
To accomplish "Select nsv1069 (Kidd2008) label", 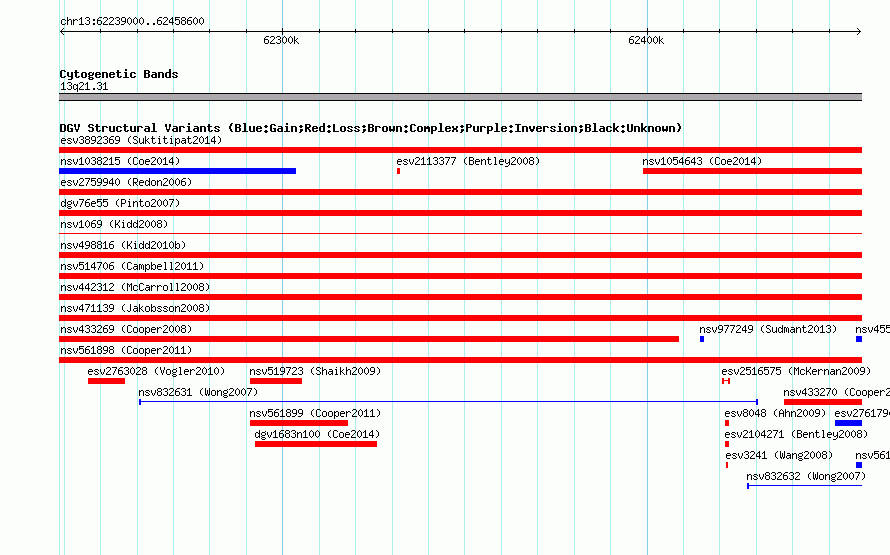I will (114, 224).
